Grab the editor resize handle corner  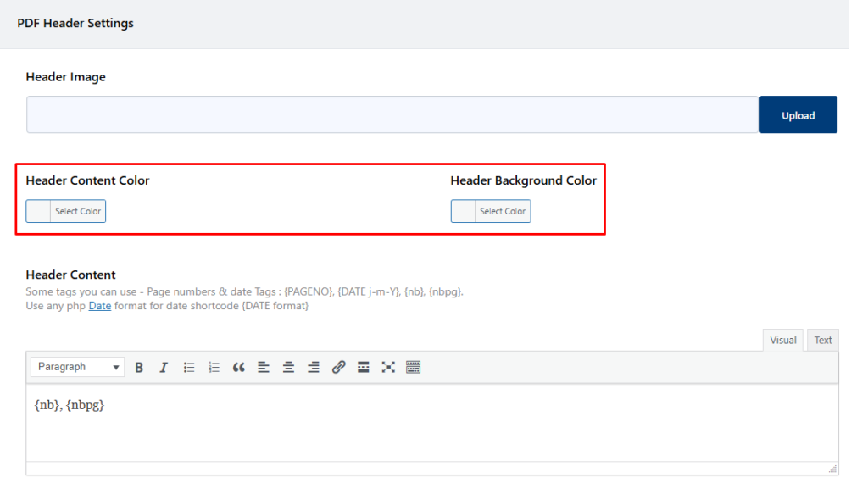click(832, 469)
